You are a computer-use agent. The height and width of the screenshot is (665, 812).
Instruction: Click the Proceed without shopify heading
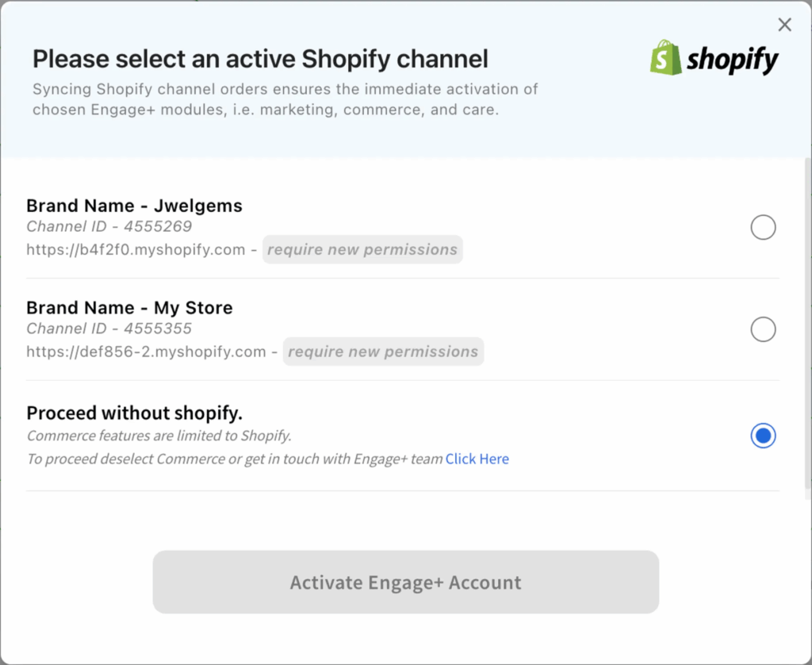tap(134, 413)
